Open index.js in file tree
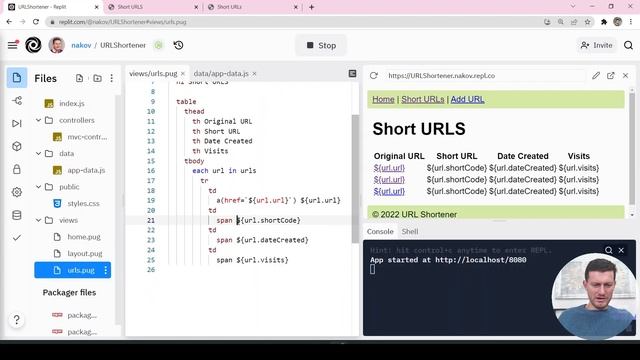640x360 pixels. point(72,104)
